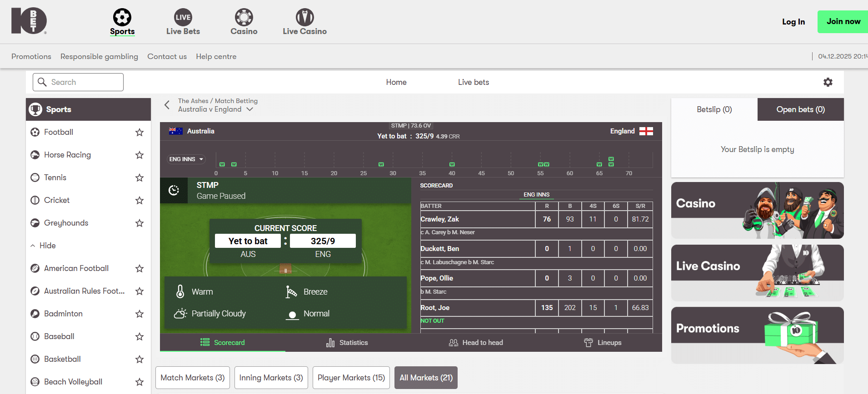Open the Casino promo banner

pos(758,210)
